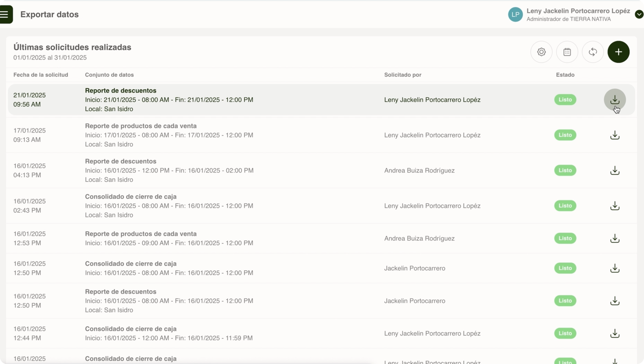Open the calendar date range picker

pyautogui.click(x=567, y=52)
